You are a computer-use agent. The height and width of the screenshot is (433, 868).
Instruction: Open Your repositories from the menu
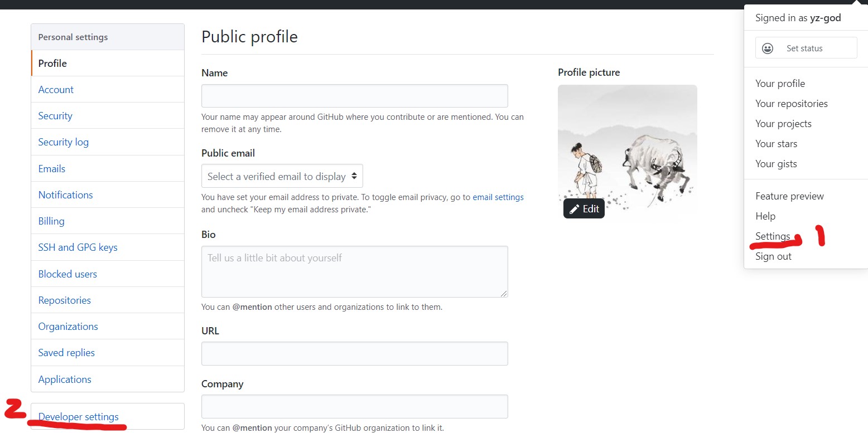[x=791, y=104]
